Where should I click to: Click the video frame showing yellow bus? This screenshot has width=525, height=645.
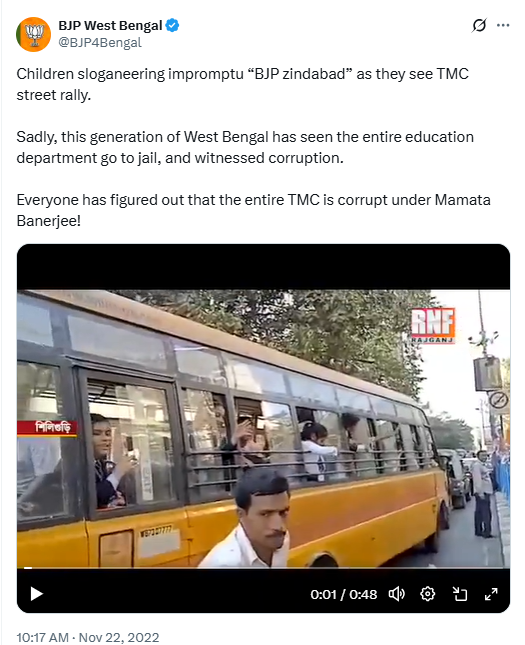coord(263,429)
